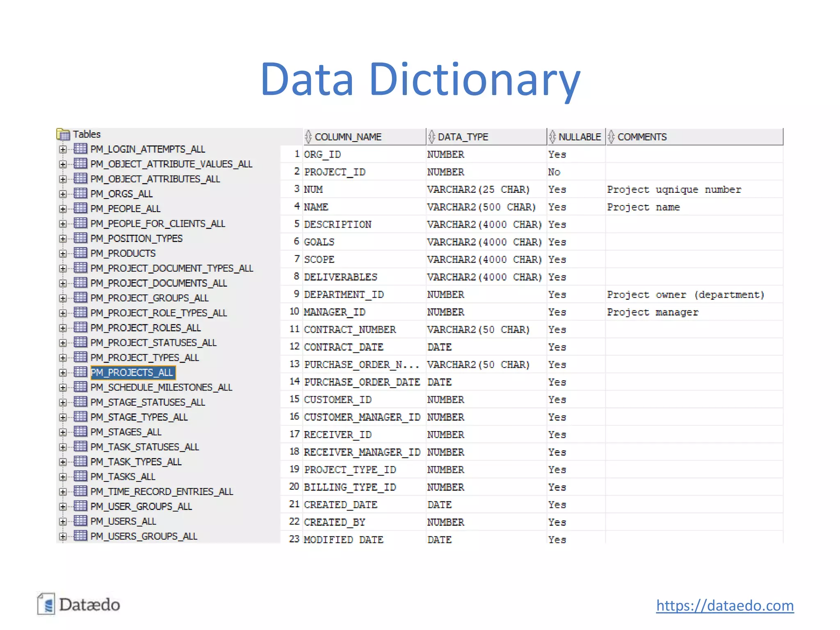Click the Tables folder icon
Viewport: 840px width, 630px height.
[x=63, y=134]
